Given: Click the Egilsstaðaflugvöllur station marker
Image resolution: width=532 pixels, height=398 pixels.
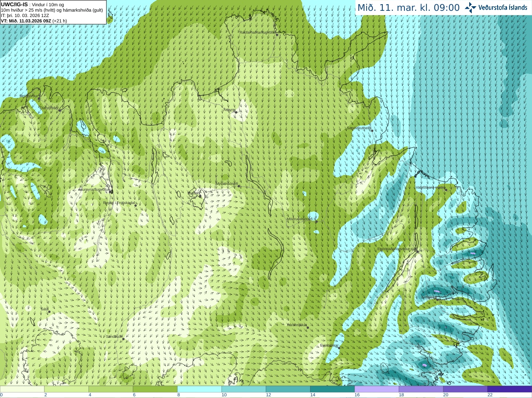Looking at the screenshot, I should [x=418, y=251].
